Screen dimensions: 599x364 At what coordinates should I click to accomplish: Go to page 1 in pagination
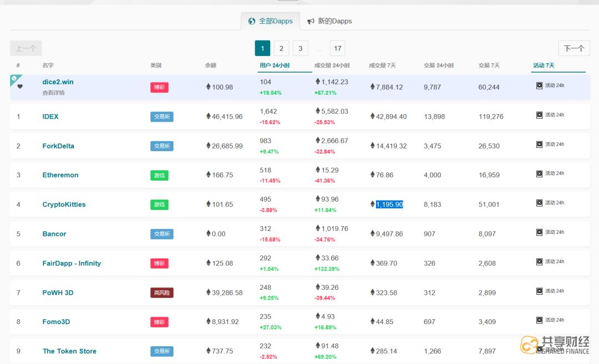(262, 48)
